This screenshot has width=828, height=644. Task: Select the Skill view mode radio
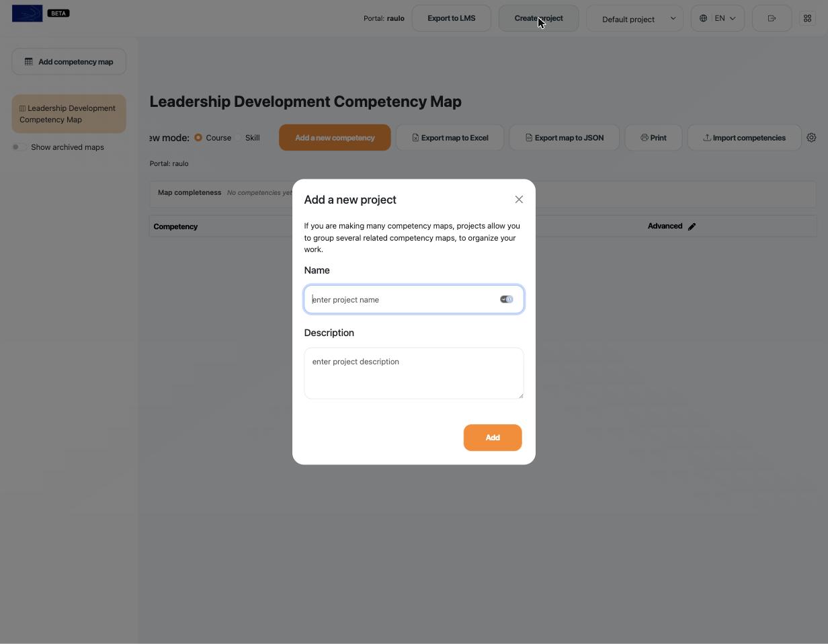238,138
